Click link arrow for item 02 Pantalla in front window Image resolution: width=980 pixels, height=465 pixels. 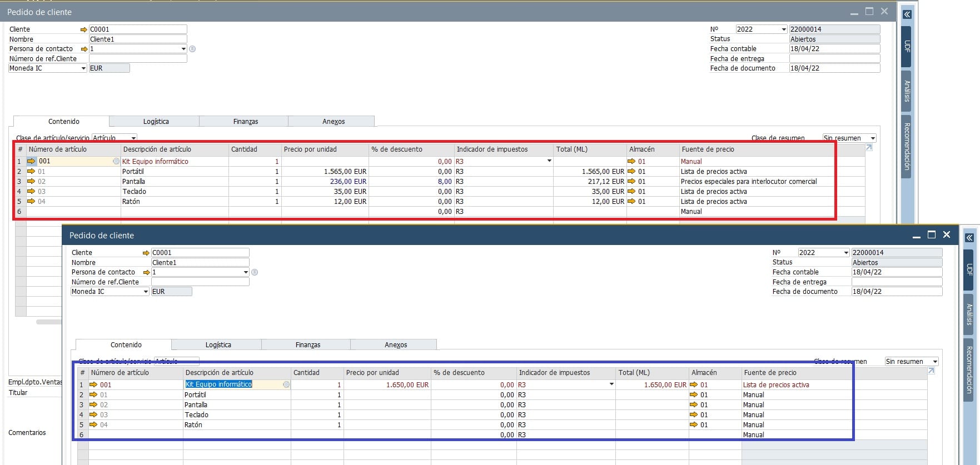(93, 404)
